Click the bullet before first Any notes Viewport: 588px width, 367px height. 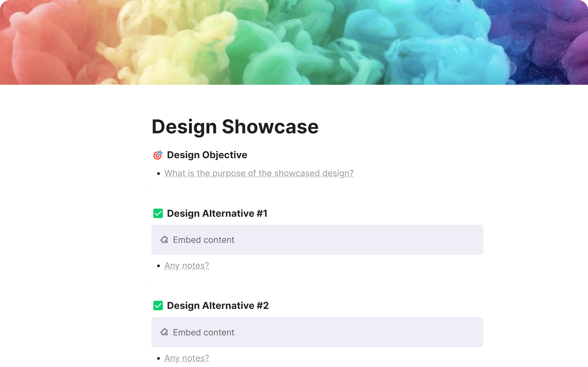(158, 266)
